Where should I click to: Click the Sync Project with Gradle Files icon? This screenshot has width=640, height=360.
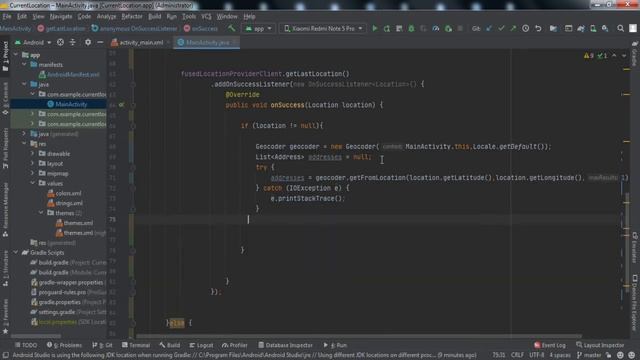(581, 28)
